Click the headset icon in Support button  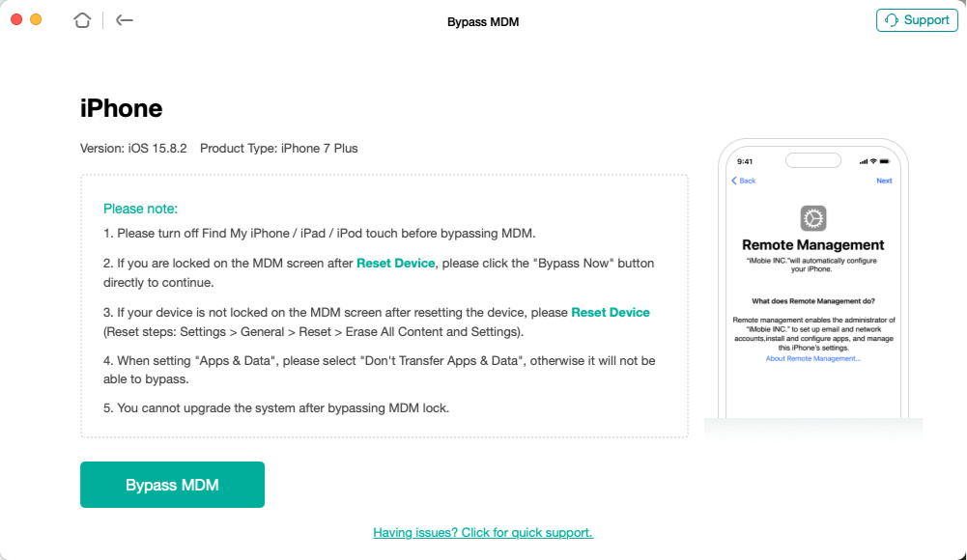coord(891,20)
